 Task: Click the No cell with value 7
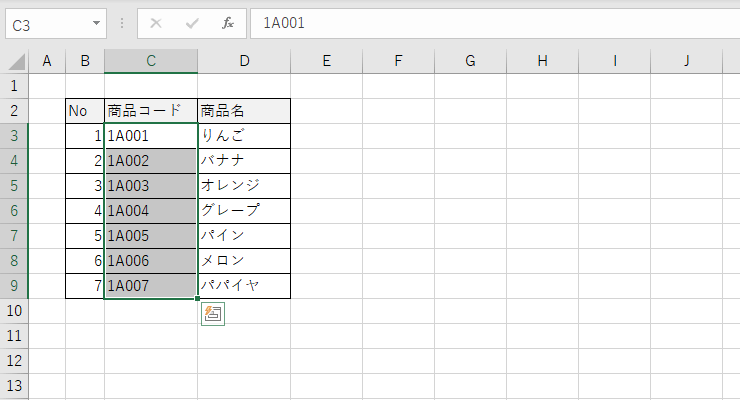click(x=85, y=286)
